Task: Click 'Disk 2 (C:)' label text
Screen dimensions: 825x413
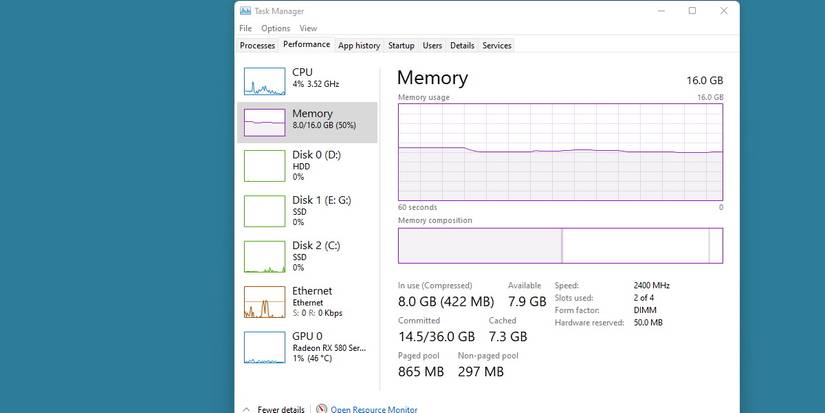Action: pyautogui.click(x=316, y=245)
